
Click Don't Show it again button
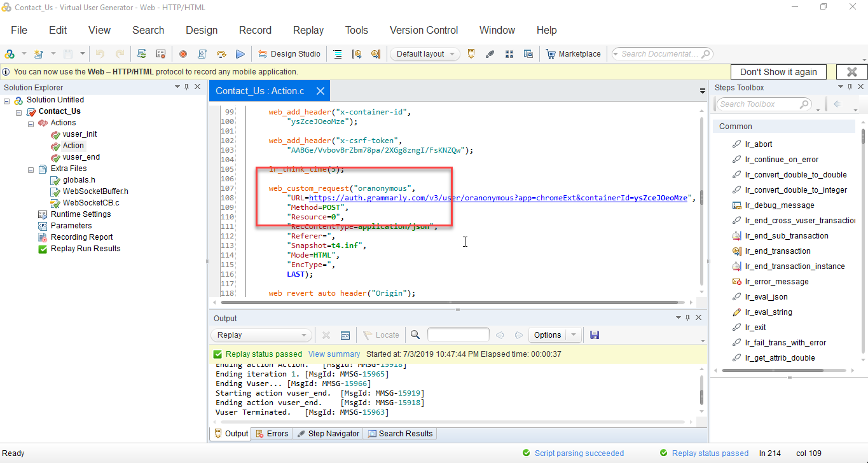[778, 72]
